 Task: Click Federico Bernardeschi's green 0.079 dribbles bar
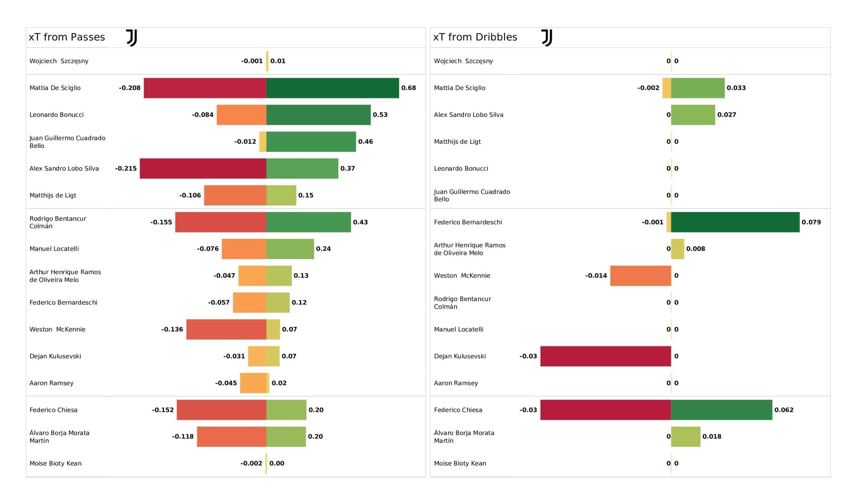pos(735,222)
